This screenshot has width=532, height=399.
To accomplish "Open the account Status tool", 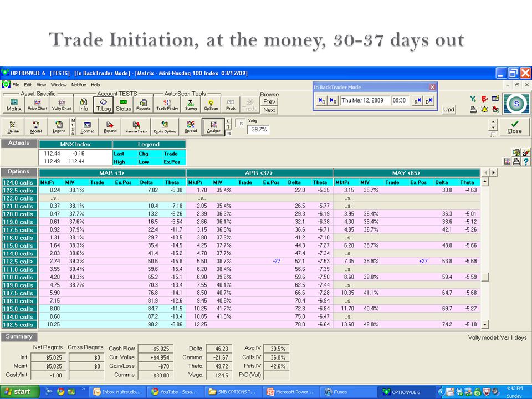I will tap(124, 105).
